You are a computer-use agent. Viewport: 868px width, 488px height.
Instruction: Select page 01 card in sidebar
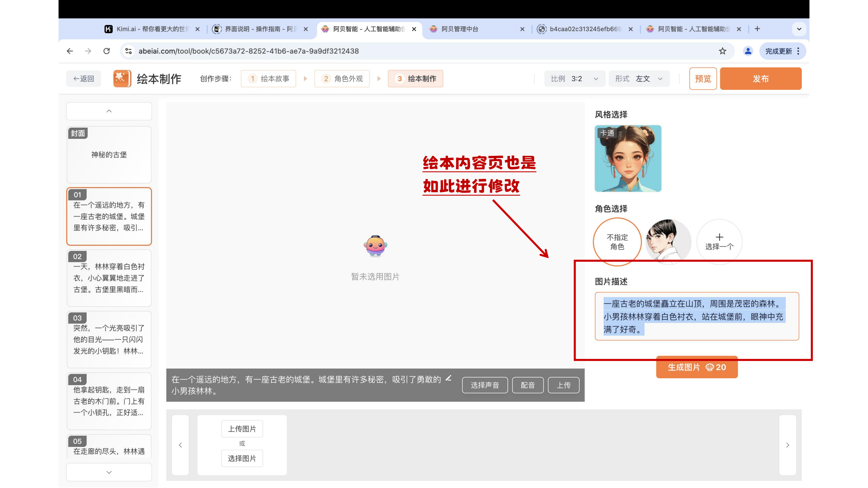[x=109, y=216]
